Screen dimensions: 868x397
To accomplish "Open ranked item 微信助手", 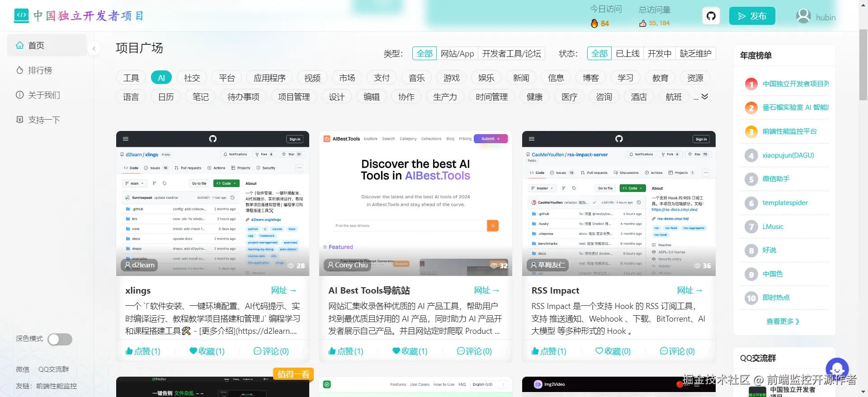I will (776, 179).
